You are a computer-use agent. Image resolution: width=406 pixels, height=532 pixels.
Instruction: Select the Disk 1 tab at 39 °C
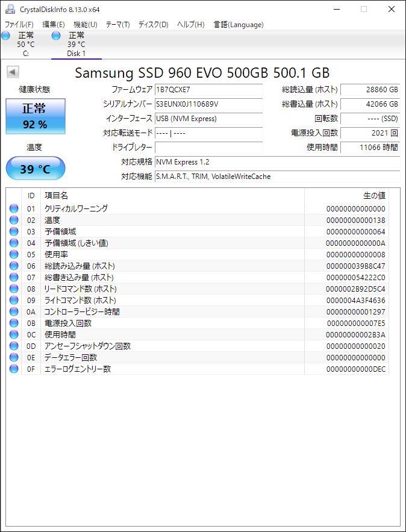(77, 44)
